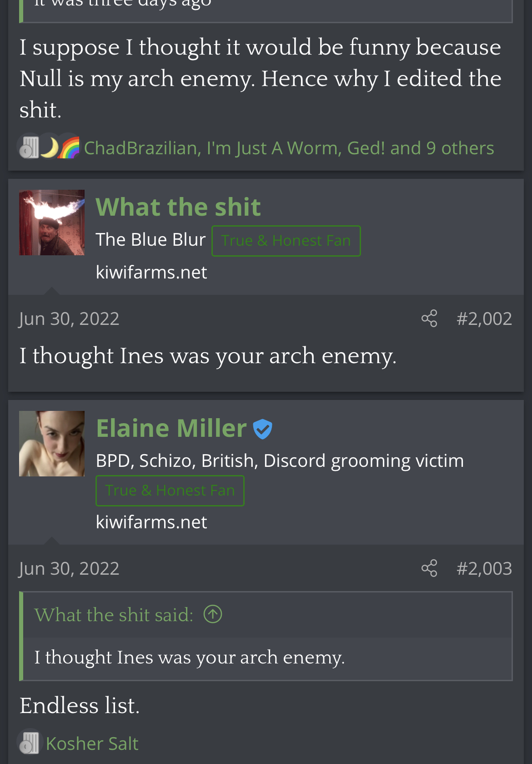Screen dimensions: 532x764
Task: Click the True & Honest Fan badge under The Blue Blur
Action: 286,241
